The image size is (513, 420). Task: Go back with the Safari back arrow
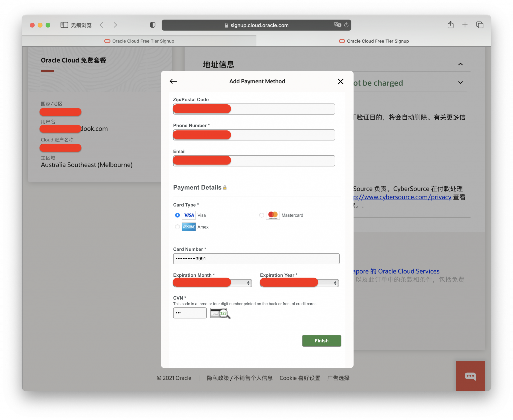pyautogui.click(x=101, y=25)
